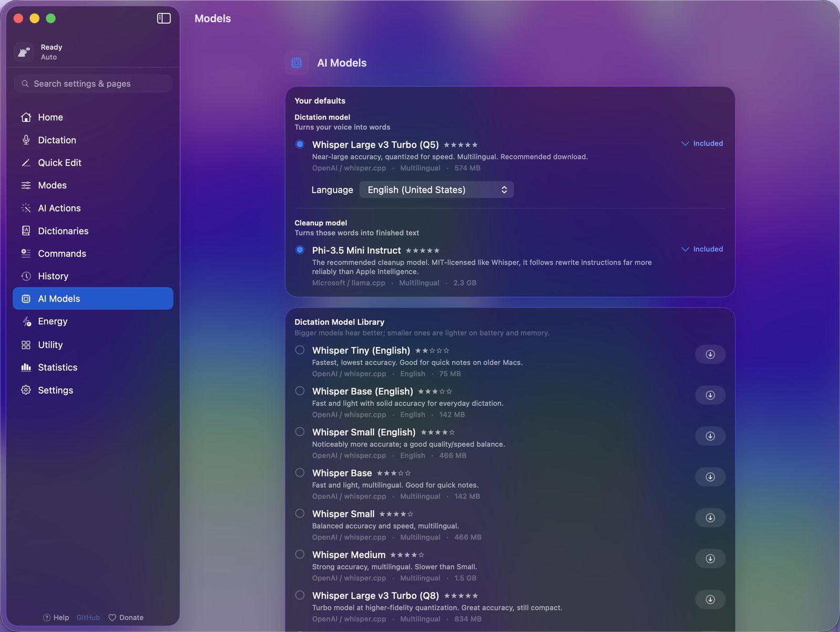Download the Whisper Tiny (English) model
The height and width of the screenshot is (632, 840).
point(710,354)
